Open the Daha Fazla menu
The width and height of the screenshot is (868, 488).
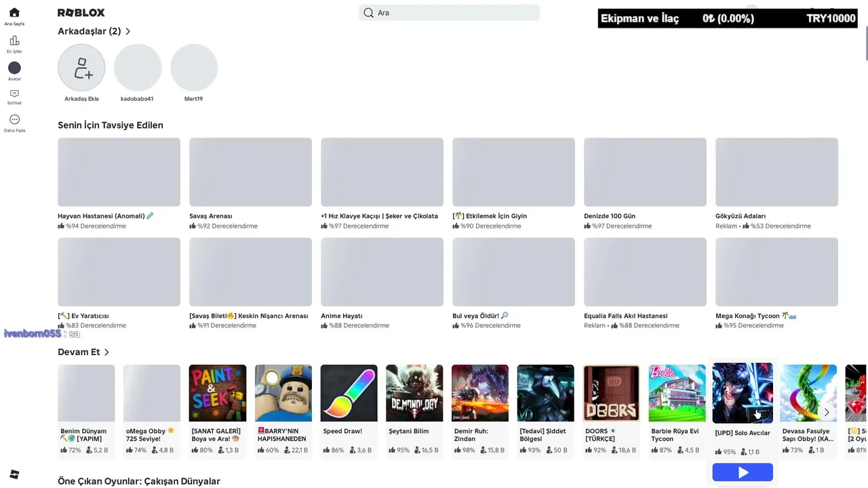tap(14, 123)
